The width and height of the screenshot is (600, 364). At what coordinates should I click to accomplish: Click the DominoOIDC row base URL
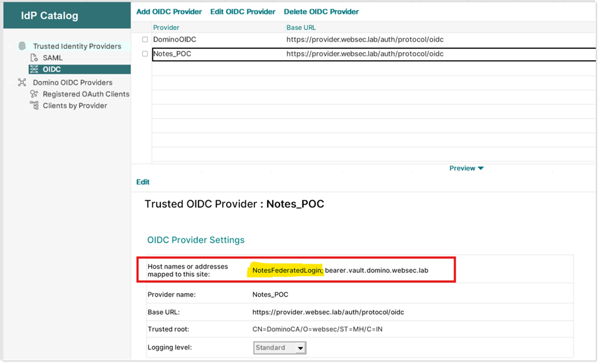tap(365, 40)
